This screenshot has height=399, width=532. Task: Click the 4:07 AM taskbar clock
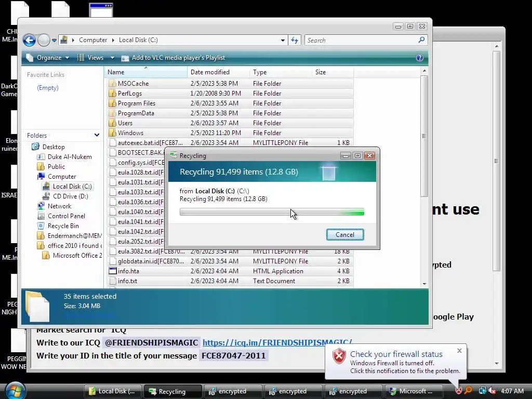tap(512, 391)
